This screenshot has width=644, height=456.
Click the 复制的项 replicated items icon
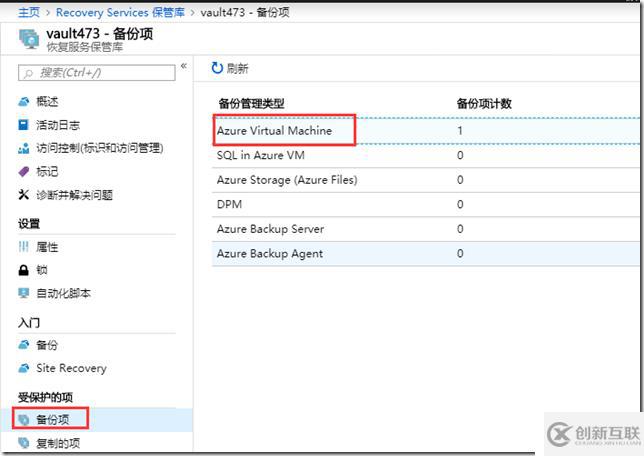pos(24,443)
